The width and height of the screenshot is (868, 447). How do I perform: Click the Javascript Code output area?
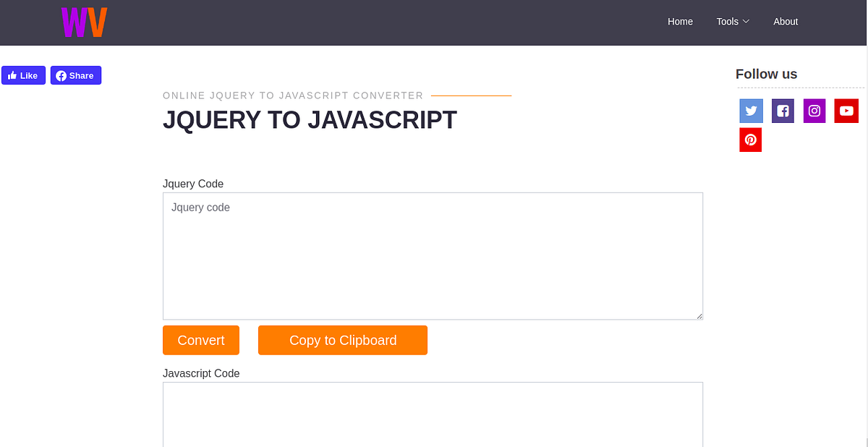pyautogui.click(x=433, y=416)
